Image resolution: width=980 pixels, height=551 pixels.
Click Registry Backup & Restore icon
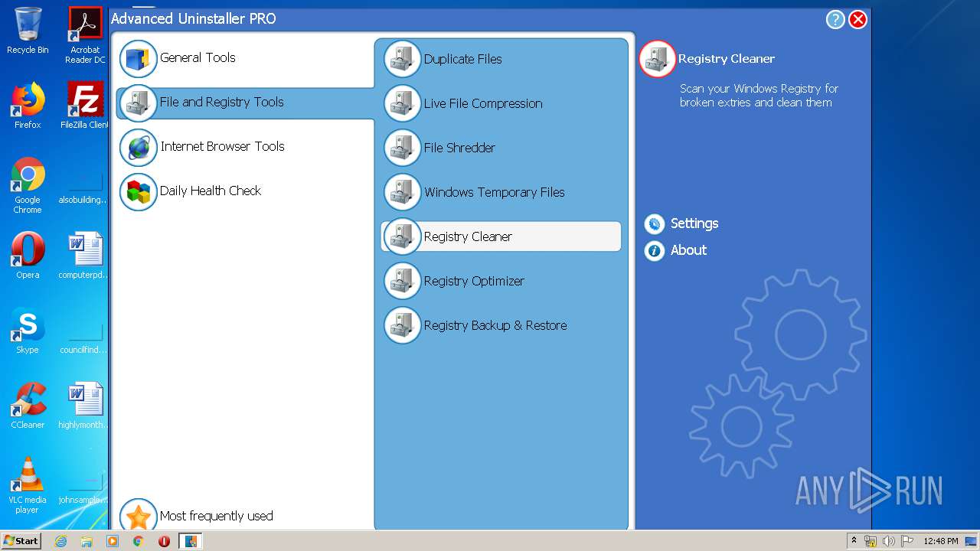403,325
